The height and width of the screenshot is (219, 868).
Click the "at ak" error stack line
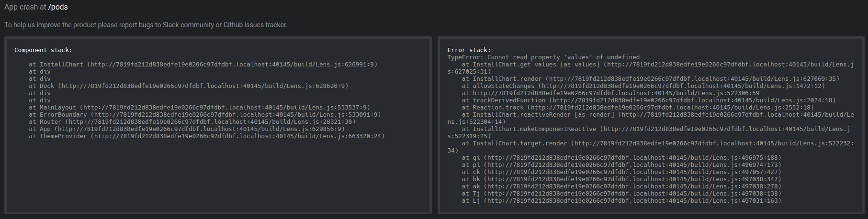click(x=621, y=186)
